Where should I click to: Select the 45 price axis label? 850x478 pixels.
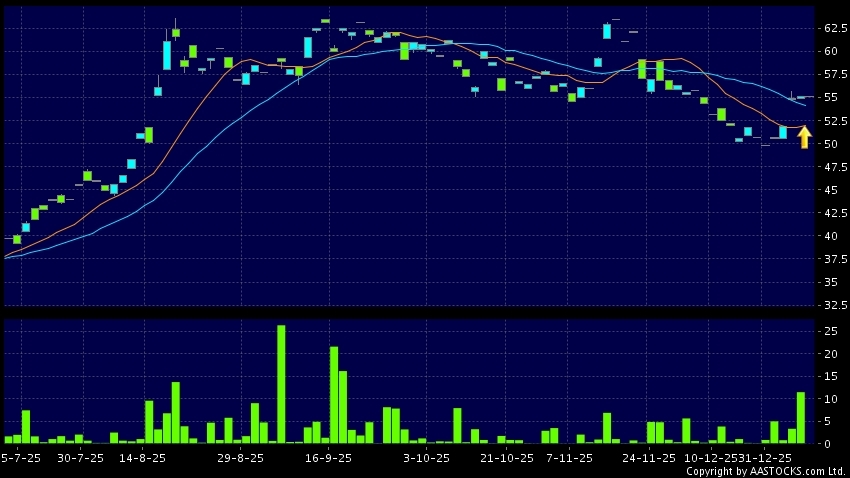pyautogui.click(x=830, y=190)
